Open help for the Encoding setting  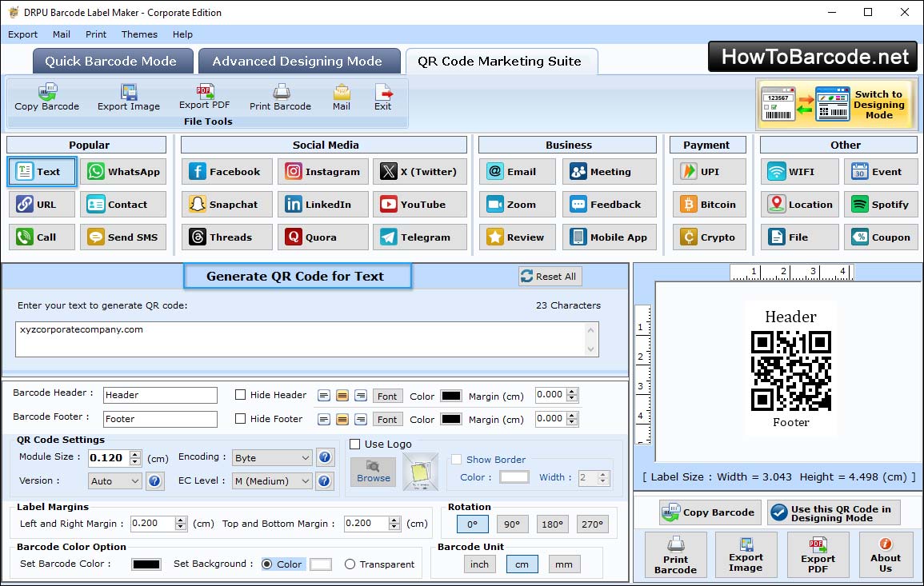(324, 457)
